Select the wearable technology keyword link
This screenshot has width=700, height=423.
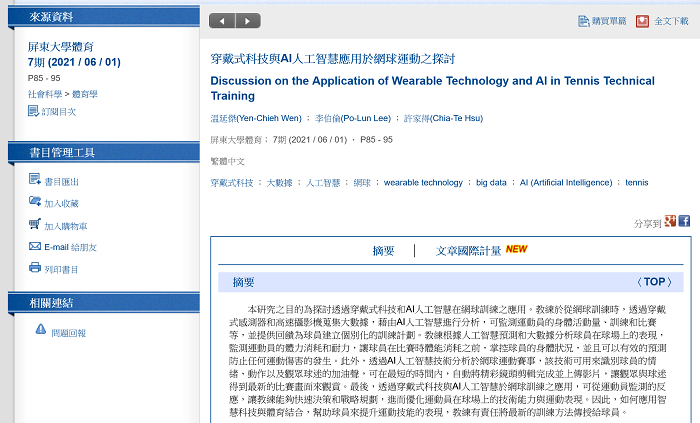click(x=423, y=183)
